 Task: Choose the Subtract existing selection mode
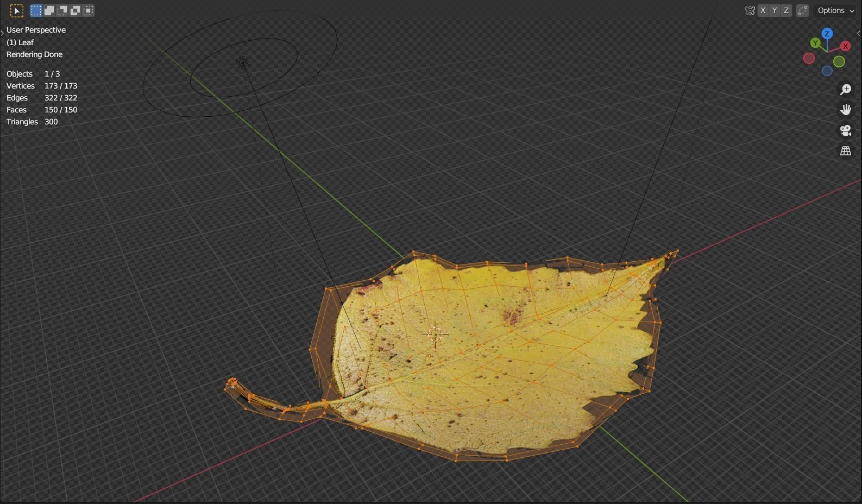click(x=62, y=10)
